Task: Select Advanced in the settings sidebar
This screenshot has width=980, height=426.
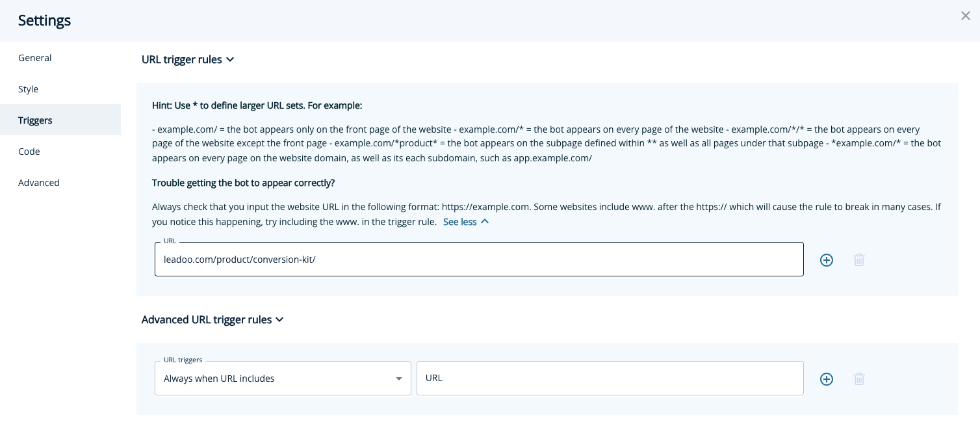Action: click(39, 182)
